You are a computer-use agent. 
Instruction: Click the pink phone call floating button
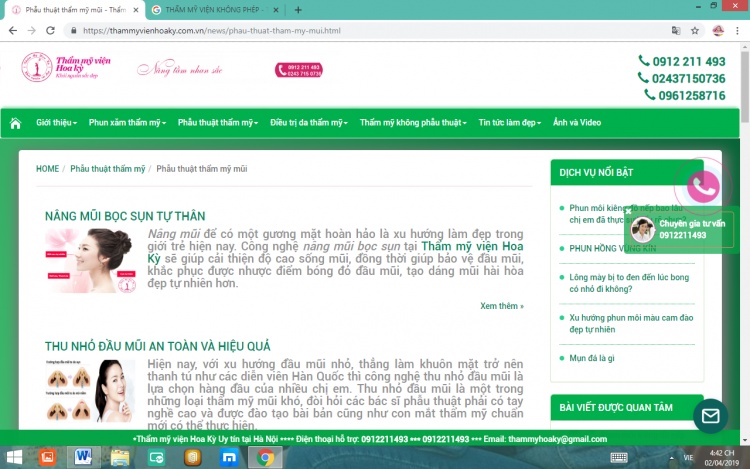point(704,186)
